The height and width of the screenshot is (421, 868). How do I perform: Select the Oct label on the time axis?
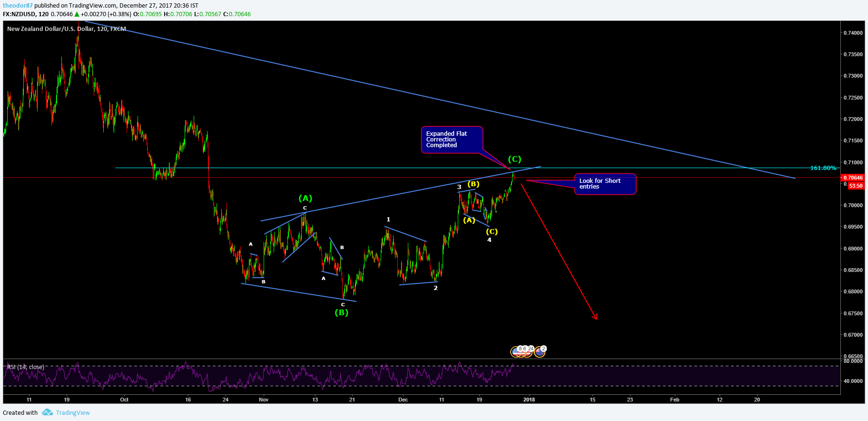pyautogui.click(x=124, y=400)
